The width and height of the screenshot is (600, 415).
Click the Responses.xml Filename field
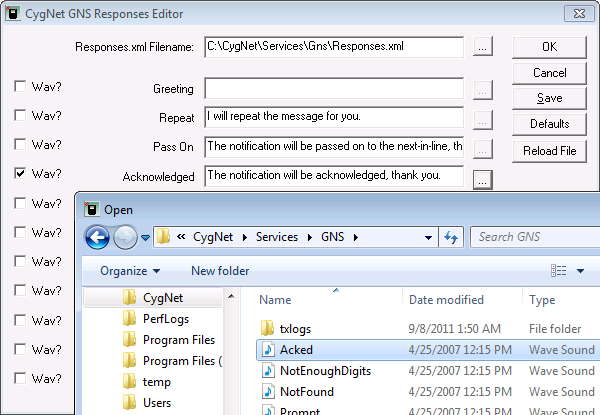[334, 47]
